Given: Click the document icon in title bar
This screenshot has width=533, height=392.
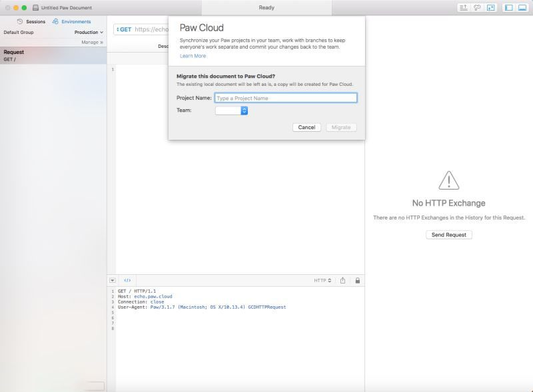Looking at the screenshot, I should tap(35, 7).
